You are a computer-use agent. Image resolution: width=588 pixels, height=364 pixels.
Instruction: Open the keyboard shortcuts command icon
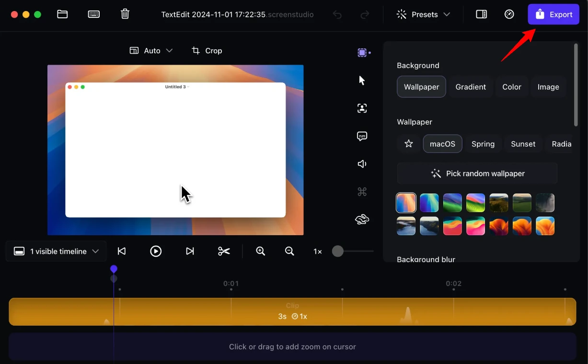(362, 192)
